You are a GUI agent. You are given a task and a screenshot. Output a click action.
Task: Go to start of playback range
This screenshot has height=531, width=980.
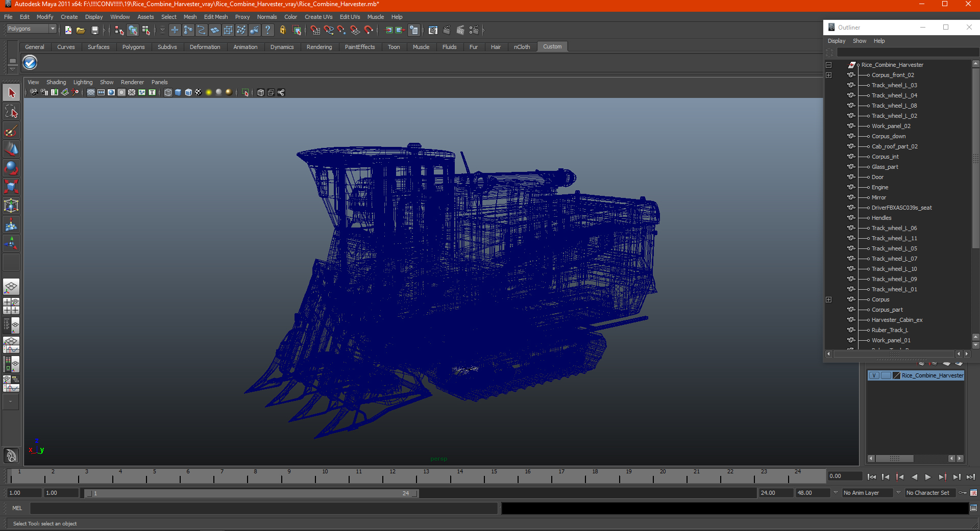pos(872,477)
